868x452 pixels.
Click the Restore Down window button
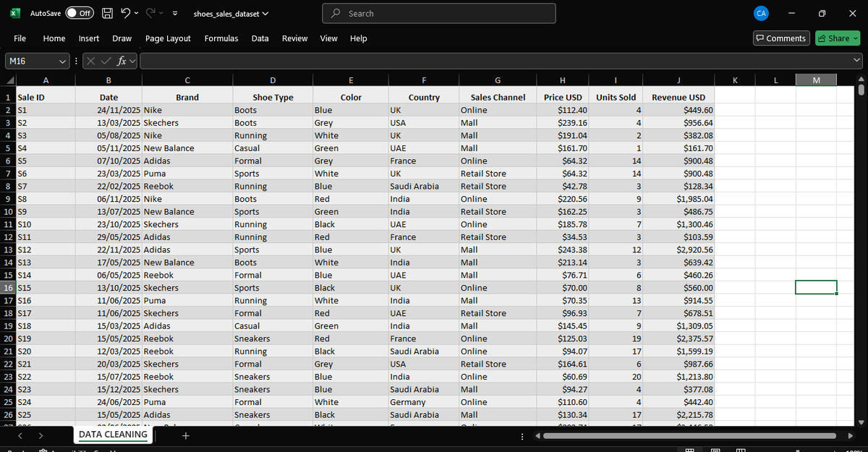[x=821, y=13]
